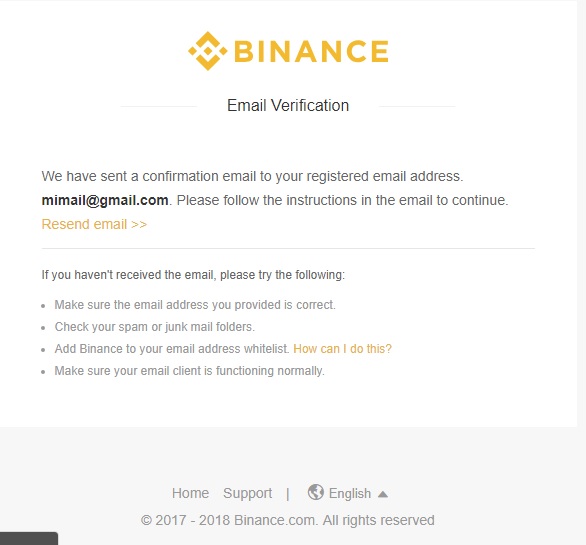
Task: Click the "Make sure the email address" bullet
Action: click(x=195, y=305)
